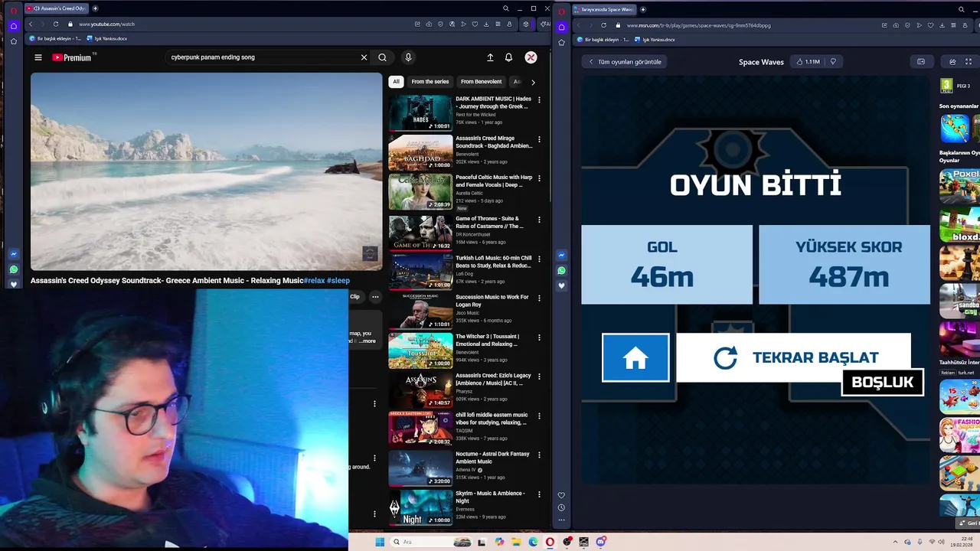Show more chips with right arrow
The height and width of the screenshot is (551, 980).
(x=533, y=82)
